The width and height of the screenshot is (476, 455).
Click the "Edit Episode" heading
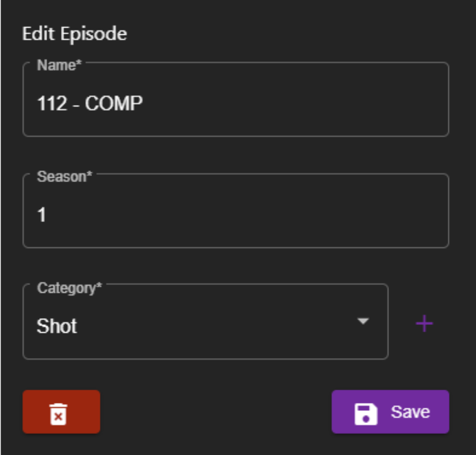[74, 34]
